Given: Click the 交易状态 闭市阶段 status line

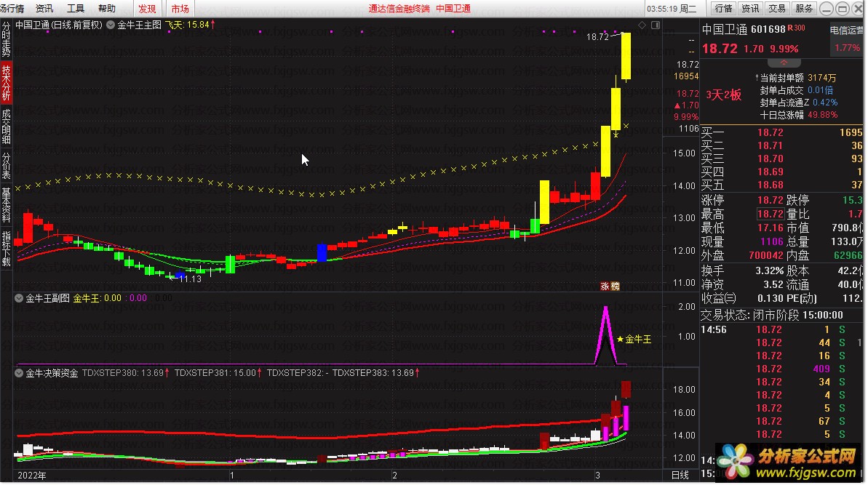Looking at the screenshot, I should [x=772, y=316].
